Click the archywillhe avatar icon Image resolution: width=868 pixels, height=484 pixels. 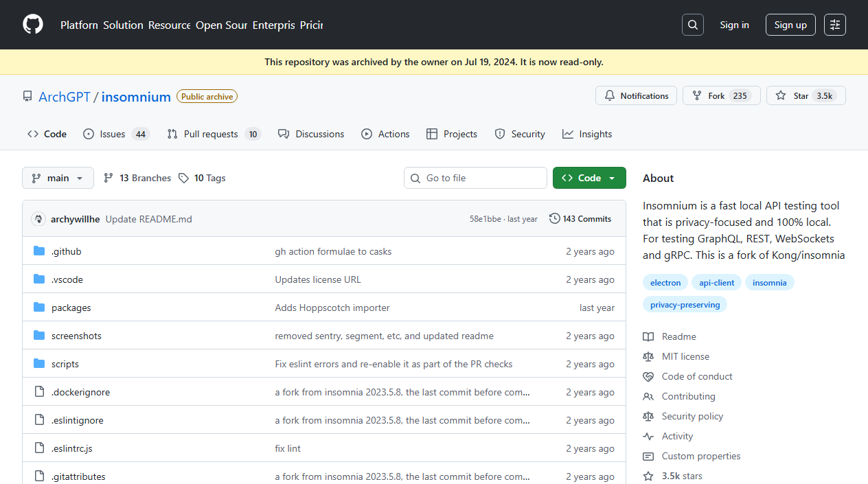pyautogui.click(x=38, y=219)
